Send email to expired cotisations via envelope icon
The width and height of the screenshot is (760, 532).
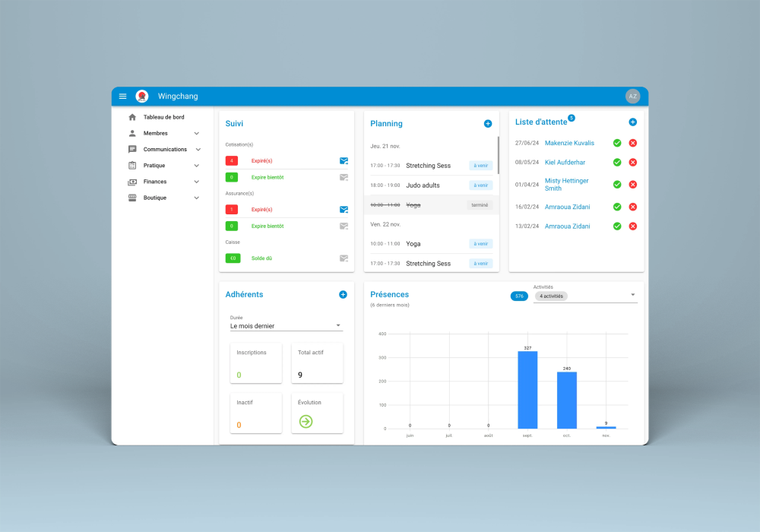point(344,160)
